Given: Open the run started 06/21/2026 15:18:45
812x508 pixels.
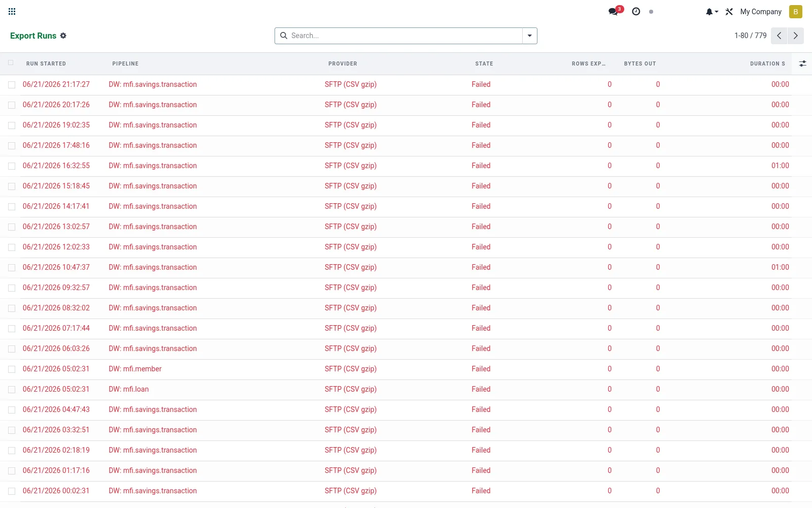Looking at the screenshot, I should (x=56, y=186).
